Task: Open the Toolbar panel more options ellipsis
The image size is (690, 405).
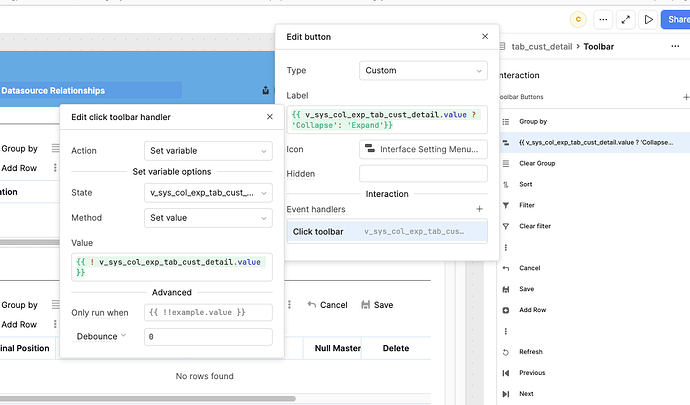Action: pyautogui.click(x=675, y=46)
